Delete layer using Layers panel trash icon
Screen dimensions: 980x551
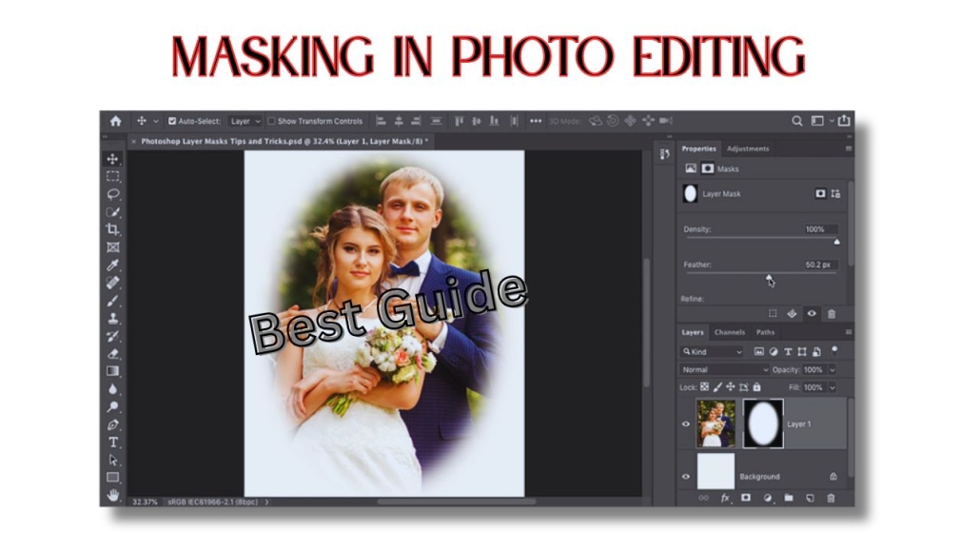[x=831, y=498]
